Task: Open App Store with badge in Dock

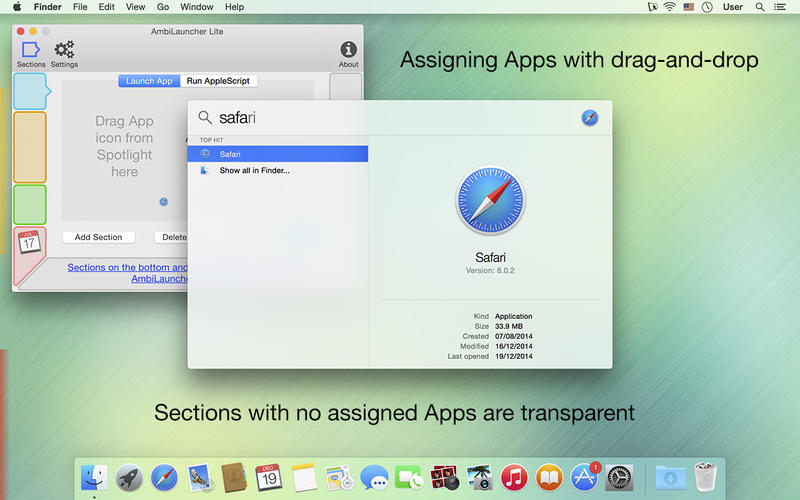Action: tap(585, 477)
